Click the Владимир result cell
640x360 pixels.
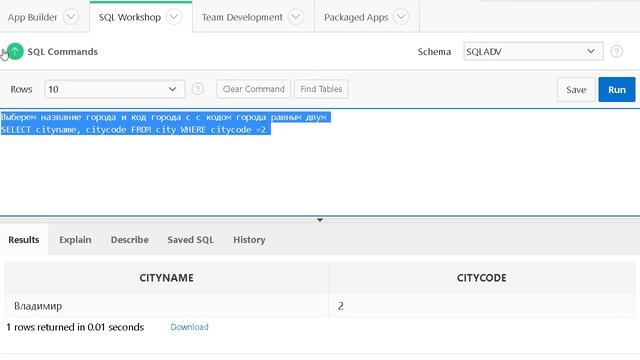tap(167, 306)
